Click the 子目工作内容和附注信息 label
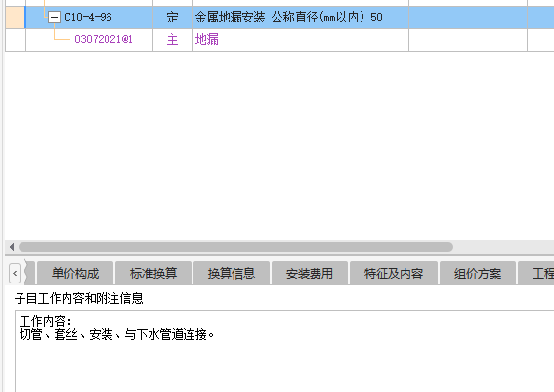554x392 pixels. click(x=79, y=299)
